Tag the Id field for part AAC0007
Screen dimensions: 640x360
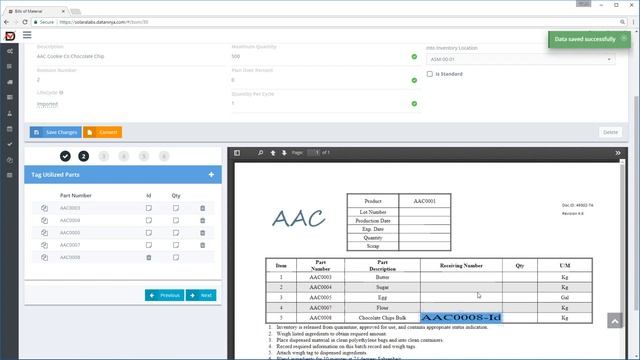click(149, 245)
